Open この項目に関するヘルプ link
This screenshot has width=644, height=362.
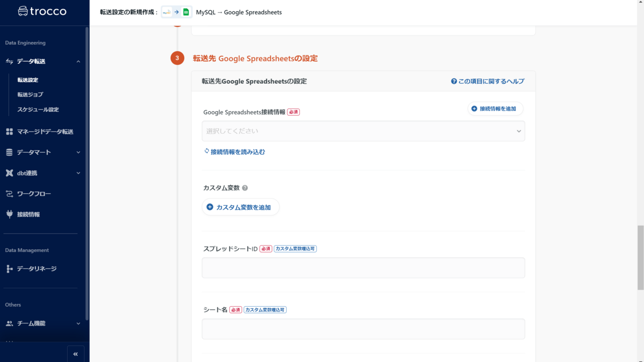(x=487, y=82)
